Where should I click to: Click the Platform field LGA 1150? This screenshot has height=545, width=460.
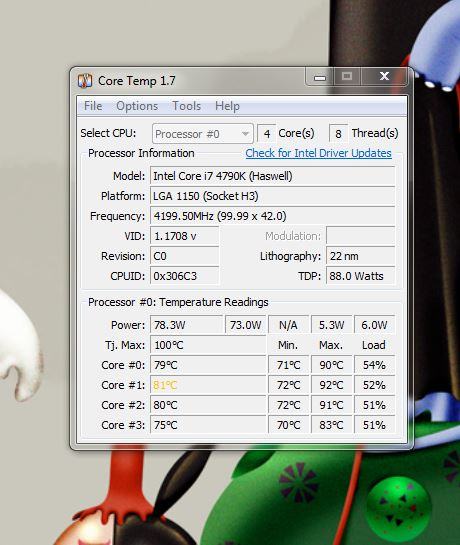click(273, 196)
